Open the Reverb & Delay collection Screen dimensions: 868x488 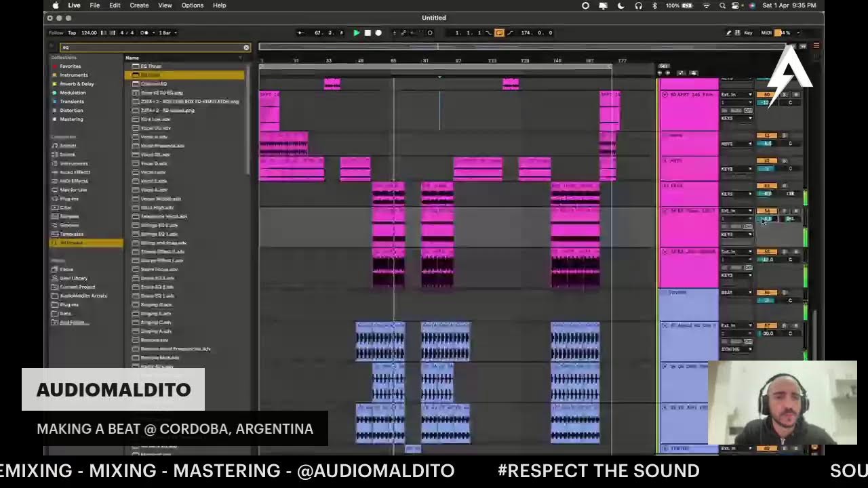[x=77, y=84]
